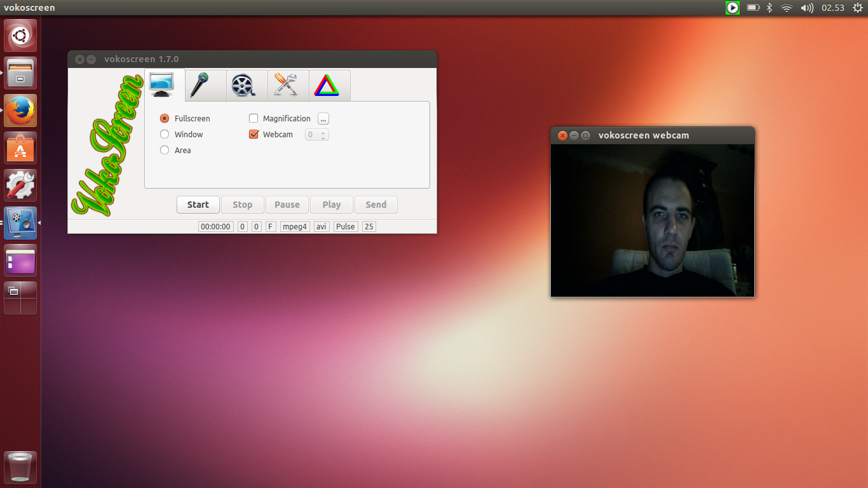Open the sound volume menu

pyautogui.click(x=807, y=8)
